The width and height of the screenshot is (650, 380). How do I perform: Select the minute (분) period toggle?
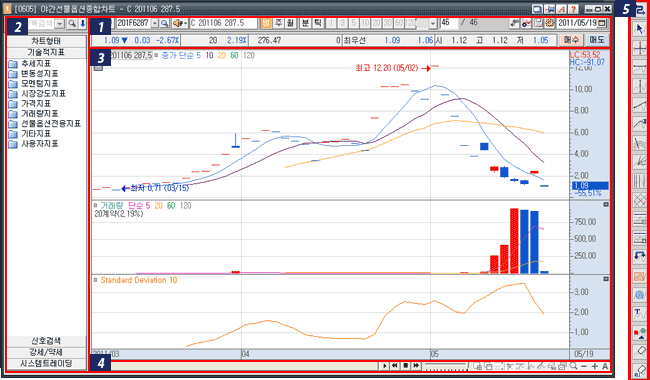click(x=305, y=23)
